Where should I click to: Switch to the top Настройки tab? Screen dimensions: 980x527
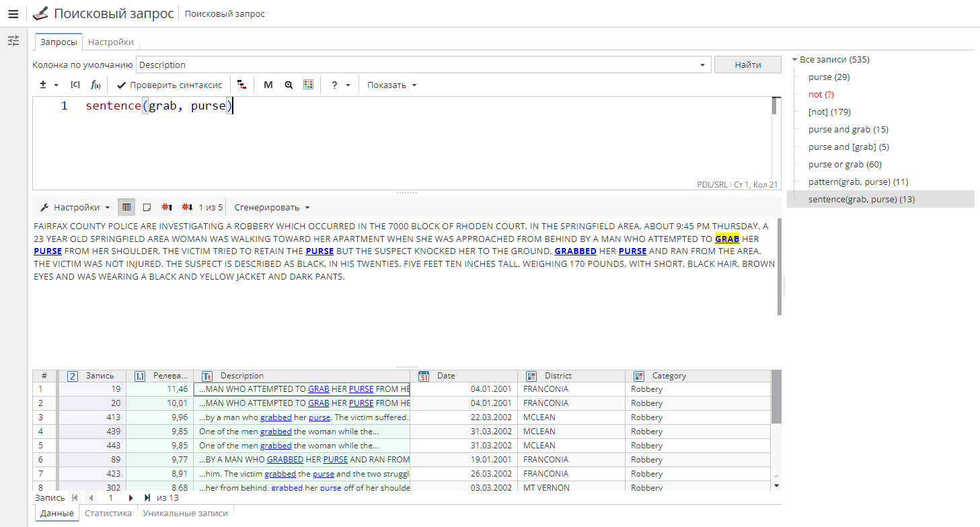point(111,42)
